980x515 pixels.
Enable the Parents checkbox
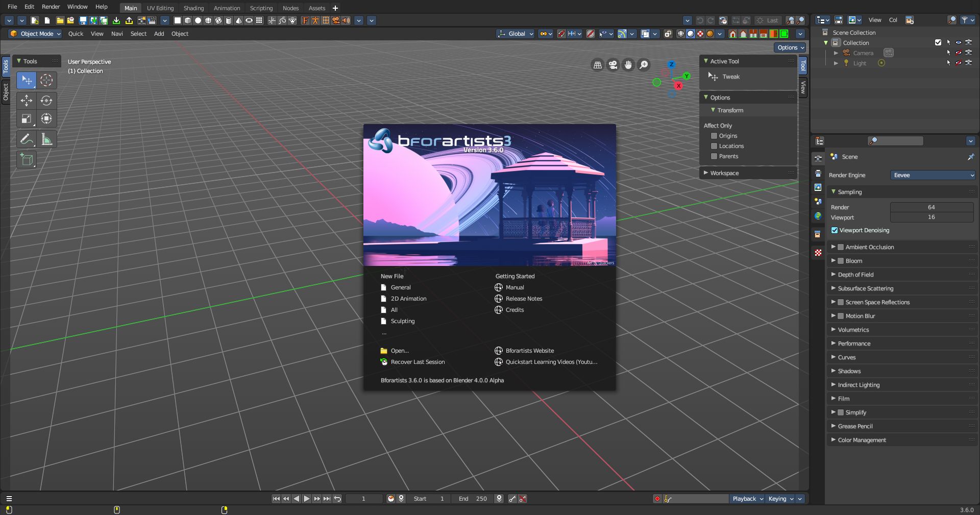coord(714,156)
